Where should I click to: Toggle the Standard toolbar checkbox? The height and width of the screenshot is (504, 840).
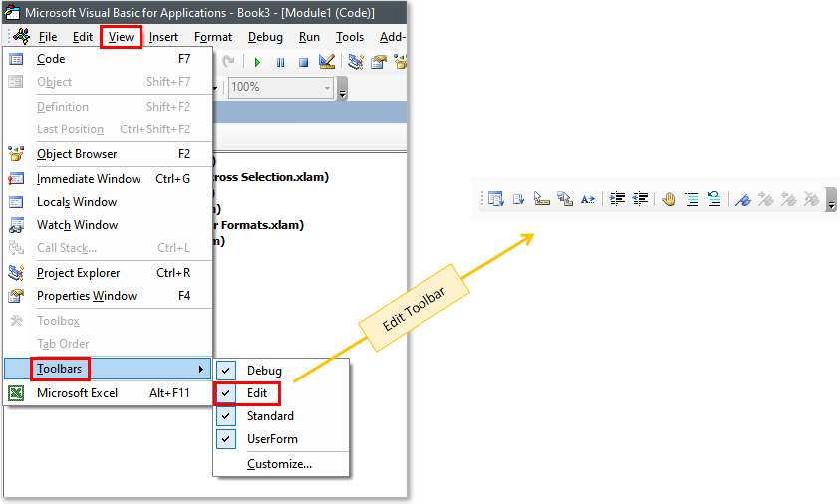[x=226, y=416]
